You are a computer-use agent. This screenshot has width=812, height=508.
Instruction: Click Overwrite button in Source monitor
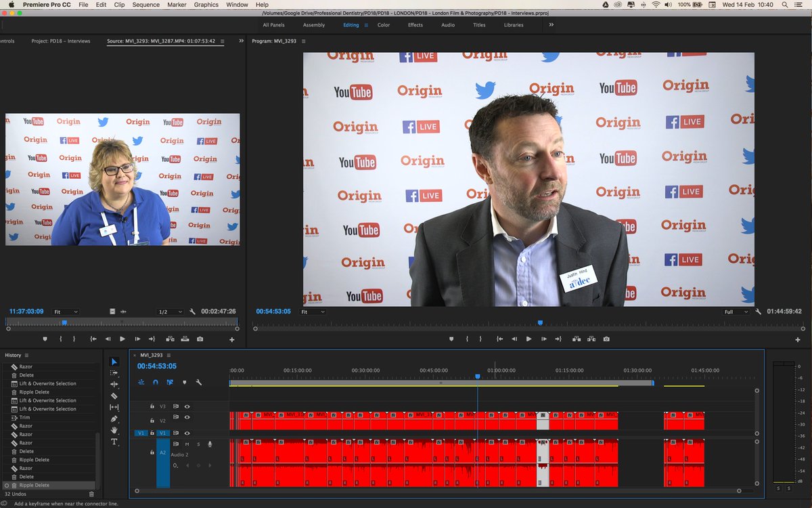pyautogui.click(x=185, y=339)
